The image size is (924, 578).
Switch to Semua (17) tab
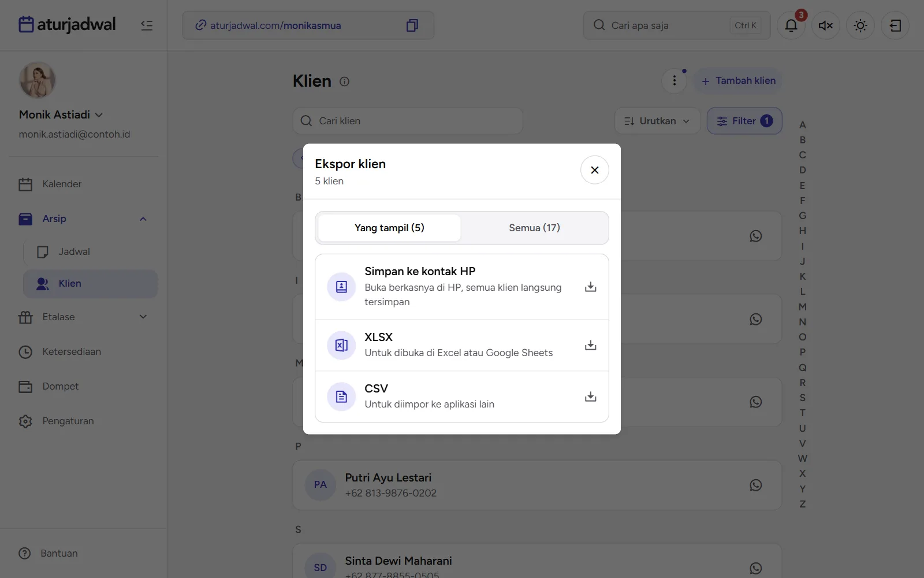(x=534, y=228)
